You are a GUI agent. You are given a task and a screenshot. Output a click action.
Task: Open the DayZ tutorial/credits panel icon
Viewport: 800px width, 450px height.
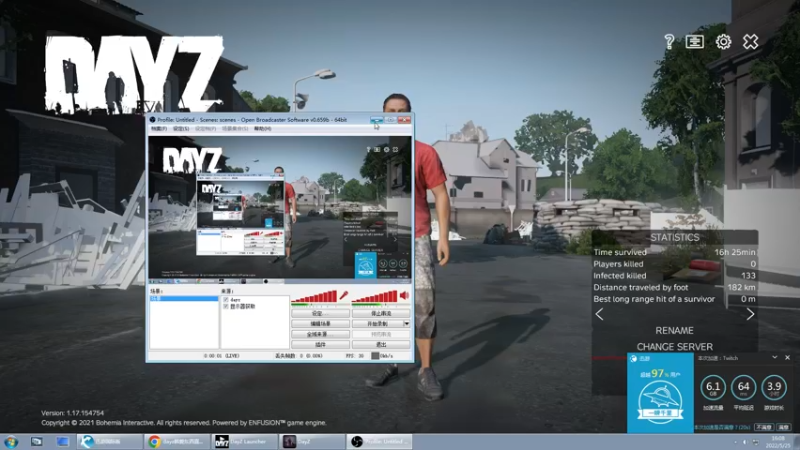click(x=694, y=41)
